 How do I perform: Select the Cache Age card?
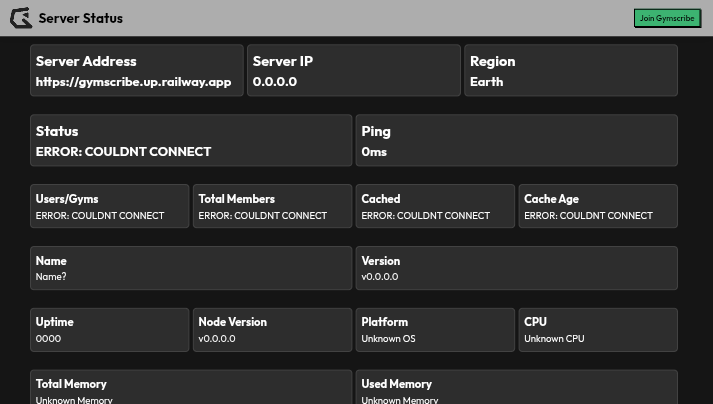click(x=597, y=206)
